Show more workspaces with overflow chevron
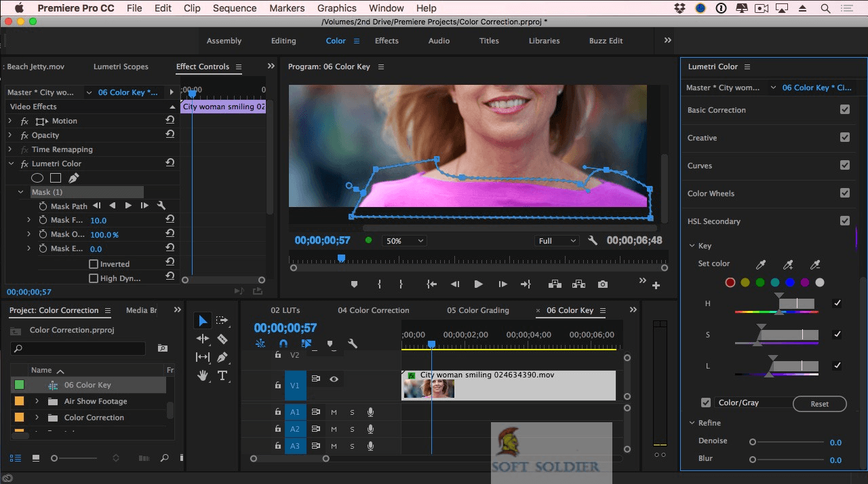 point(668,41)
